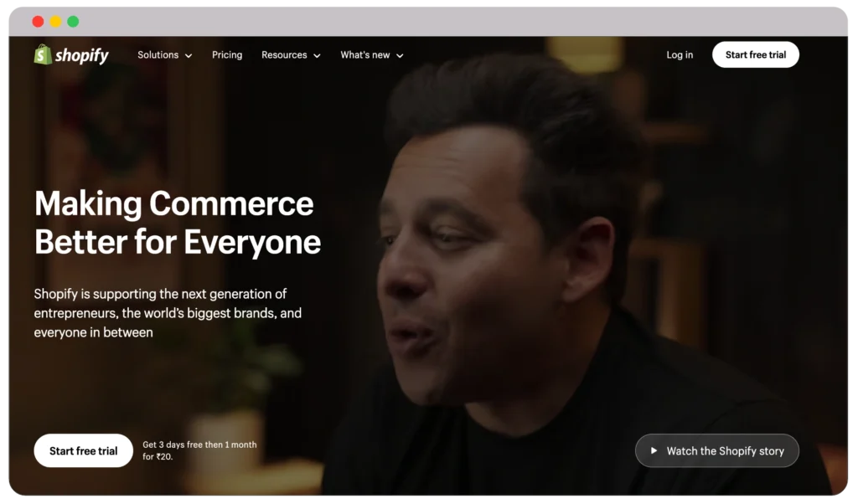Select Pricing in the navigation bar

tap(227, 54)
